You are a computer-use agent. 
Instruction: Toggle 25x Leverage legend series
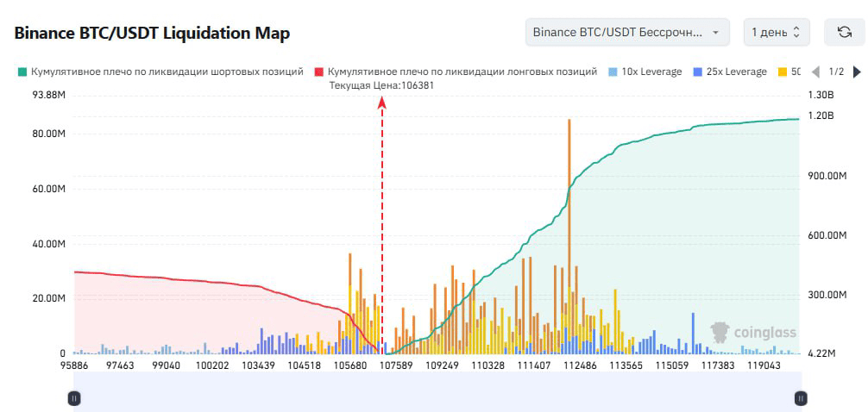[x=730, y=72]
